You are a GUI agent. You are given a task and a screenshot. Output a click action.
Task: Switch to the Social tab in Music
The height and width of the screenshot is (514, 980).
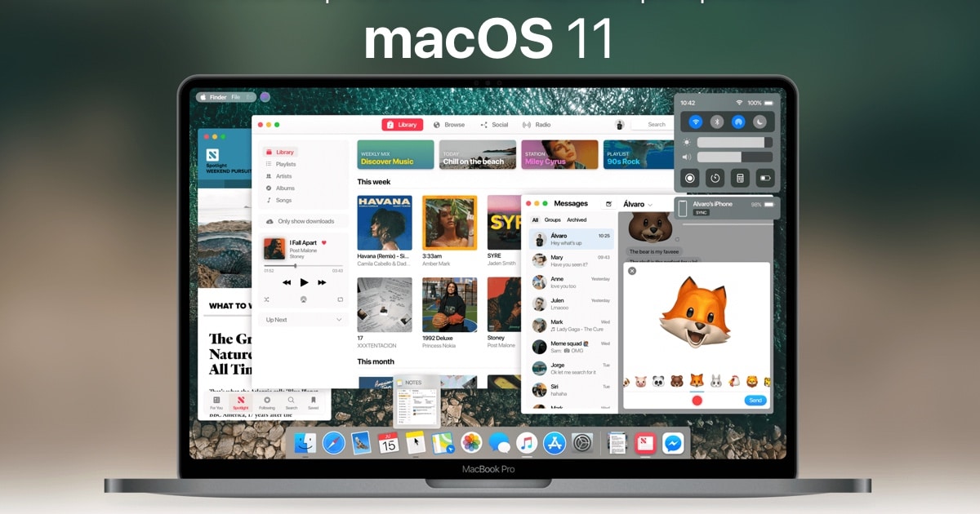[495, 125]
